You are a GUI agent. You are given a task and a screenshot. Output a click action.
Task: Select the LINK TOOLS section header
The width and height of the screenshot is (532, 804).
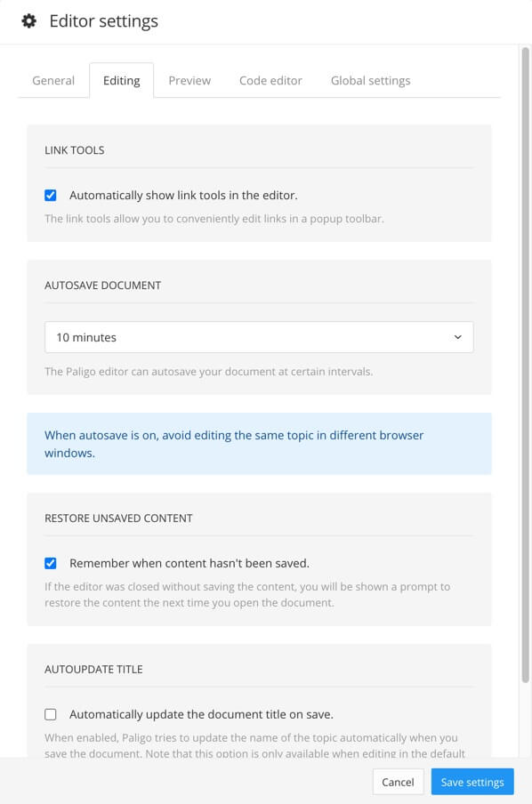click(74, 149)
